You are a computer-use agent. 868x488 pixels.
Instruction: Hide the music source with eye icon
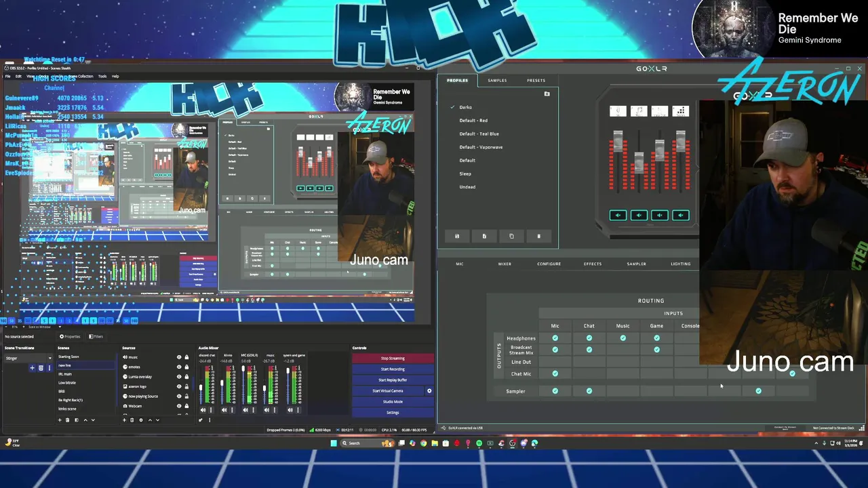tap(179, 357)
